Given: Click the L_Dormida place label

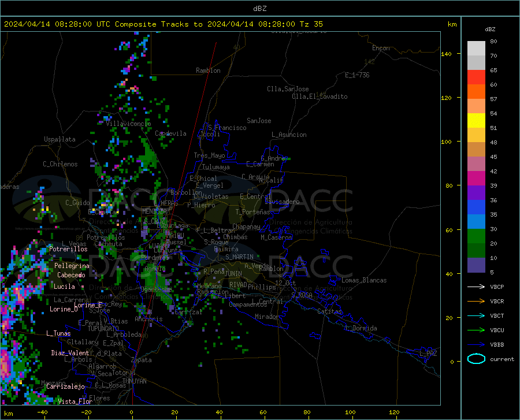Looking at the screenshot, I should [361, 328].
